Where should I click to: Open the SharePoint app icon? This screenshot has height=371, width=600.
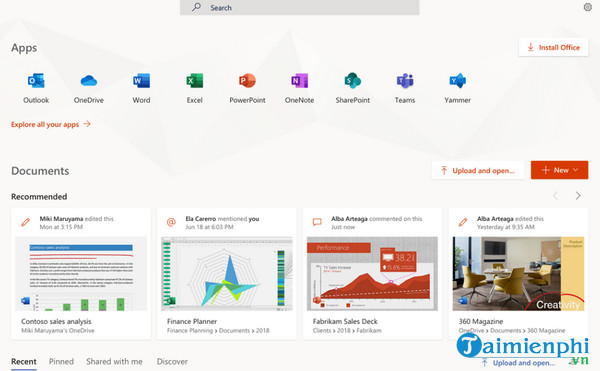coord(352,81)
